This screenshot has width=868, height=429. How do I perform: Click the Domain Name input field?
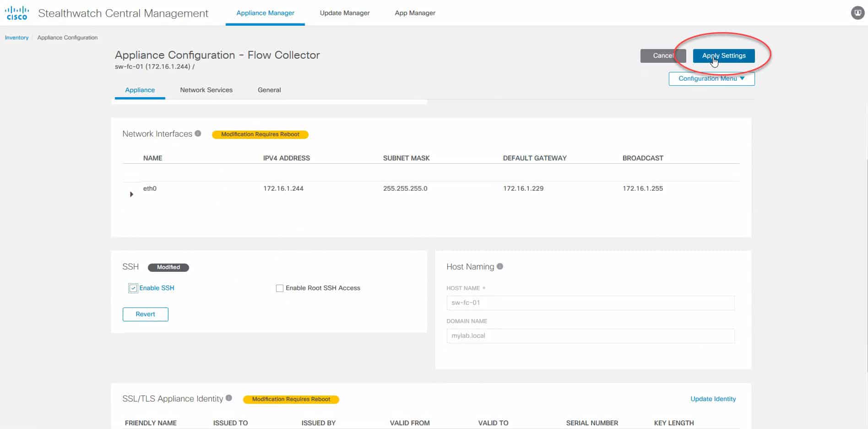coord(591,335)
